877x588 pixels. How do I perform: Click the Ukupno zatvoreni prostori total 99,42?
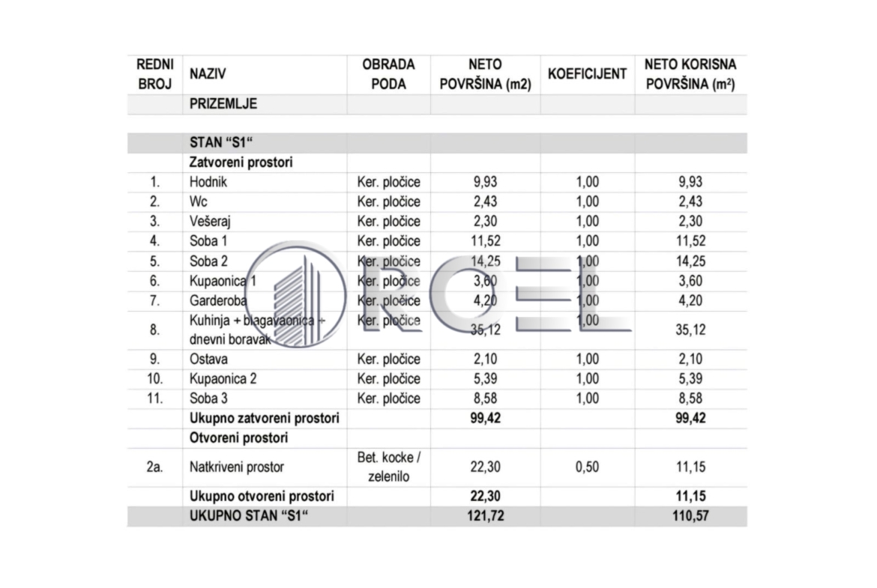pos(485,418)
